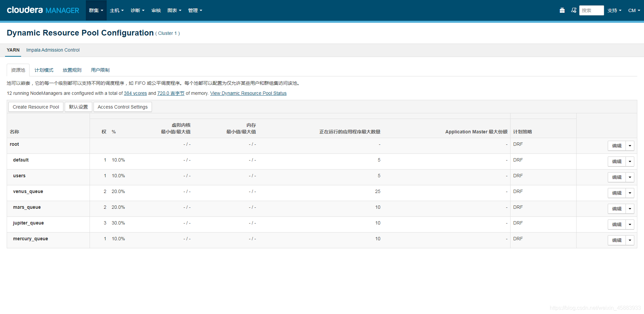Open the CM user dropdown

[634, 10]
